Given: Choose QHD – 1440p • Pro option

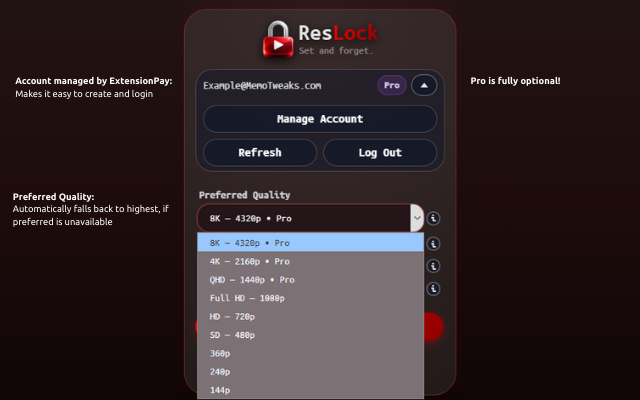Looking at the screenshot, I should 311,280.
